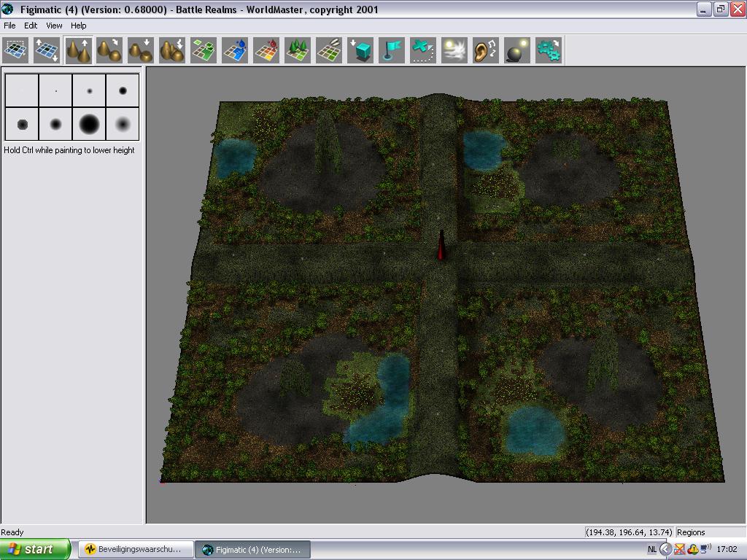The height and width of the screenshot is (560, 747).
Task: Choose the resize map grid arrows tool
Action: (47, 50)
